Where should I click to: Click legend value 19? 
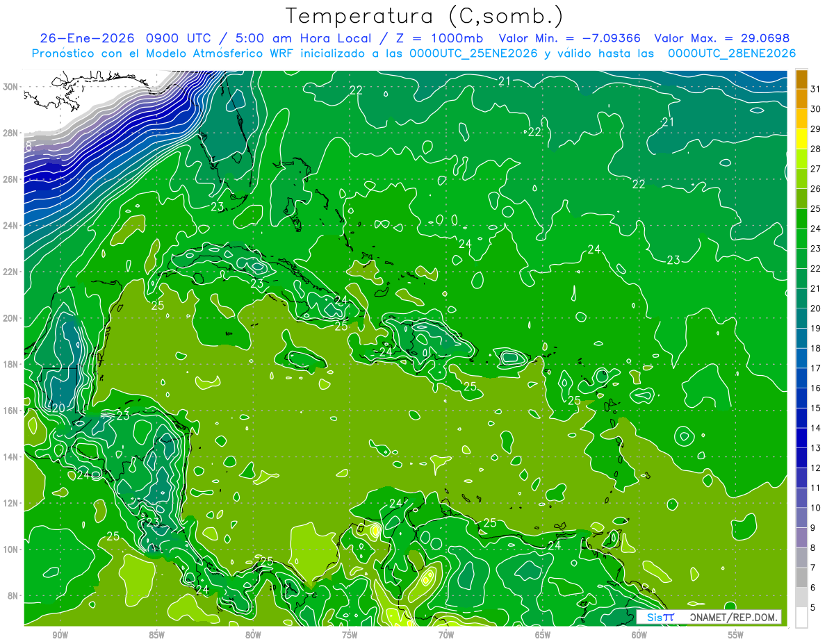pos(816,328)
